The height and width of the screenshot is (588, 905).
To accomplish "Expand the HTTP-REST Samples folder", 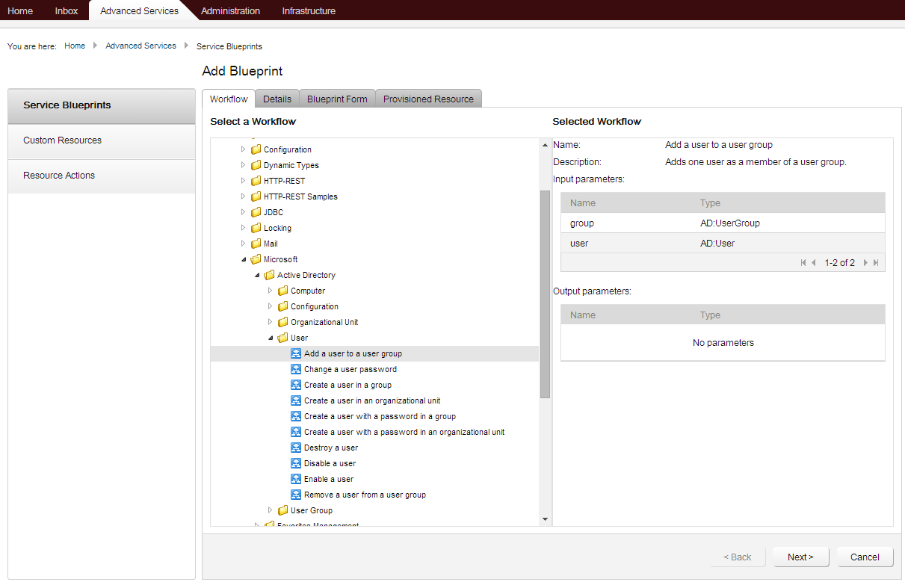I will (243, 196).
